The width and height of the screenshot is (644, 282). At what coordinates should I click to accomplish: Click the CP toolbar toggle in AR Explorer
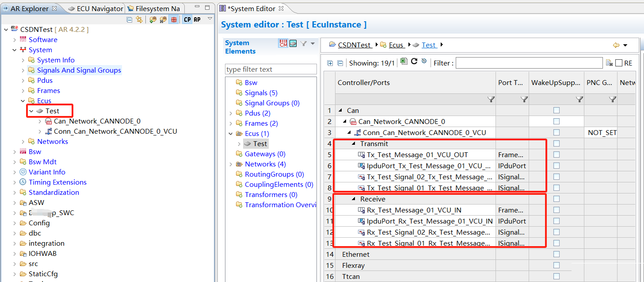[x=187, y=19]
